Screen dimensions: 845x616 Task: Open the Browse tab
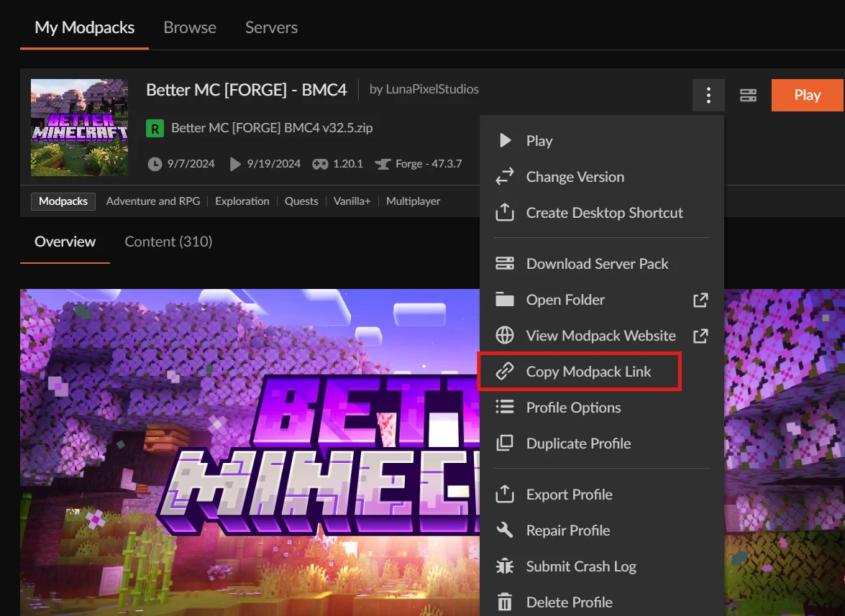coord(190,27)
